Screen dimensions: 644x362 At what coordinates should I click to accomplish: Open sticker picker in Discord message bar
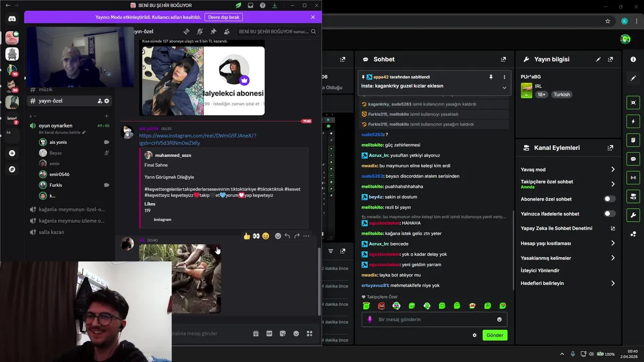click(283, 333)
